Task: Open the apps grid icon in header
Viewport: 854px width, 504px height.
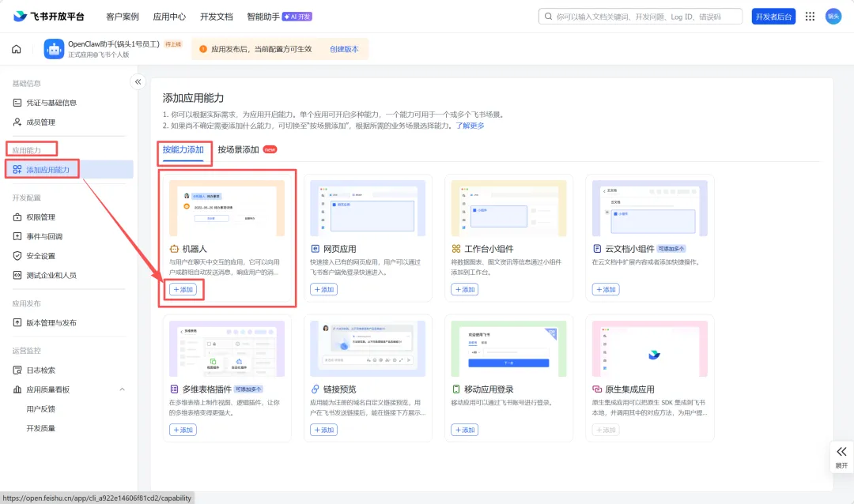Action: tap(810, 17)
